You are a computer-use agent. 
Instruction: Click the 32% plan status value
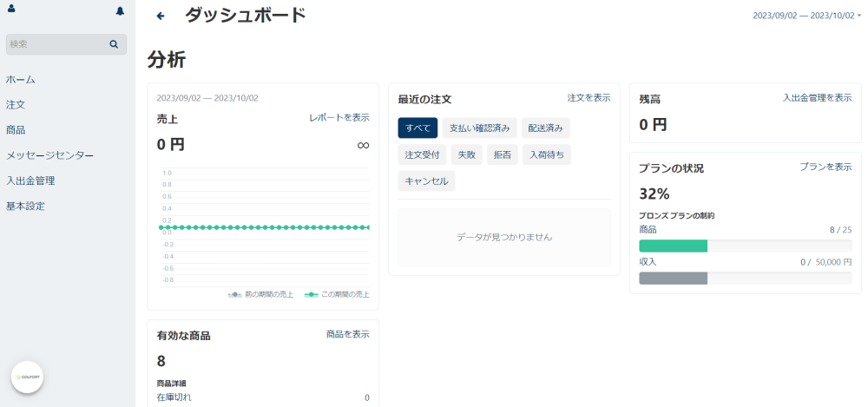(654, 194)
